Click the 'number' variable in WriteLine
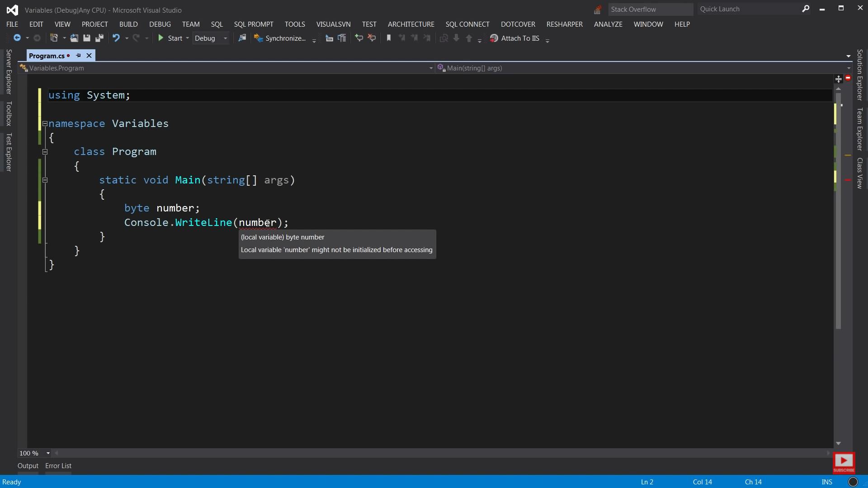 257,223
